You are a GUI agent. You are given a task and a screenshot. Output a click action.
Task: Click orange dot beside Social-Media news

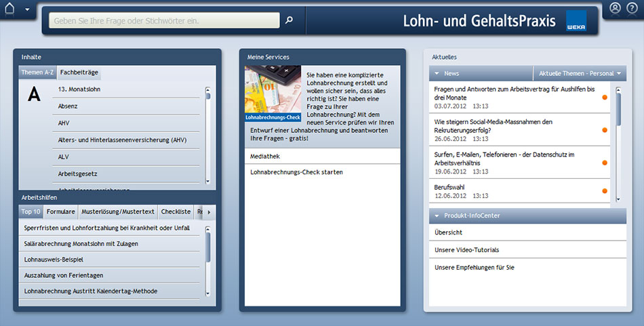605,130
